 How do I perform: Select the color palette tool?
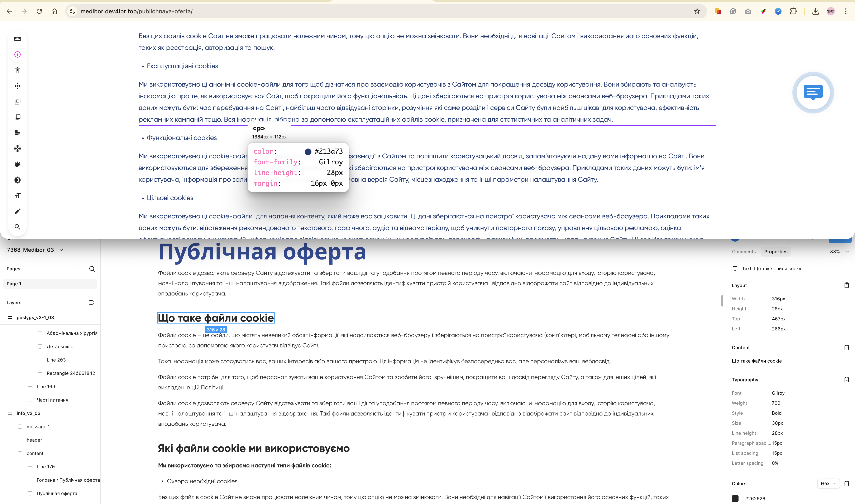17,164
